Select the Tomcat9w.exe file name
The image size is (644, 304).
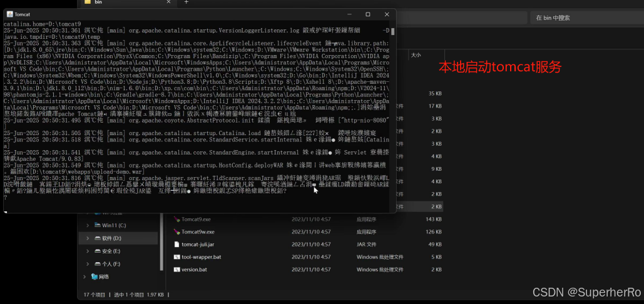(198, 232)
